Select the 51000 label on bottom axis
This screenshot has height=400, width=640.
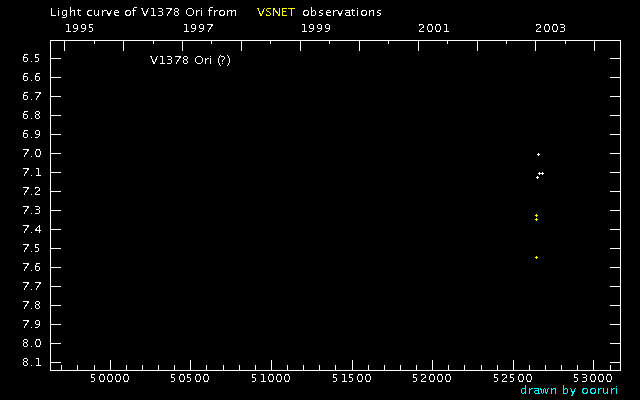271,378
